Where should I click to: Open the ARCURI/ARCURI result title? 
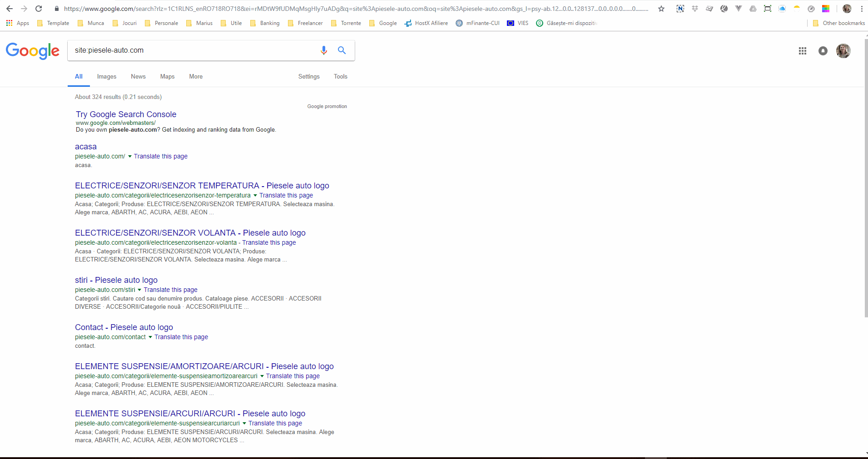coord(190,414)
